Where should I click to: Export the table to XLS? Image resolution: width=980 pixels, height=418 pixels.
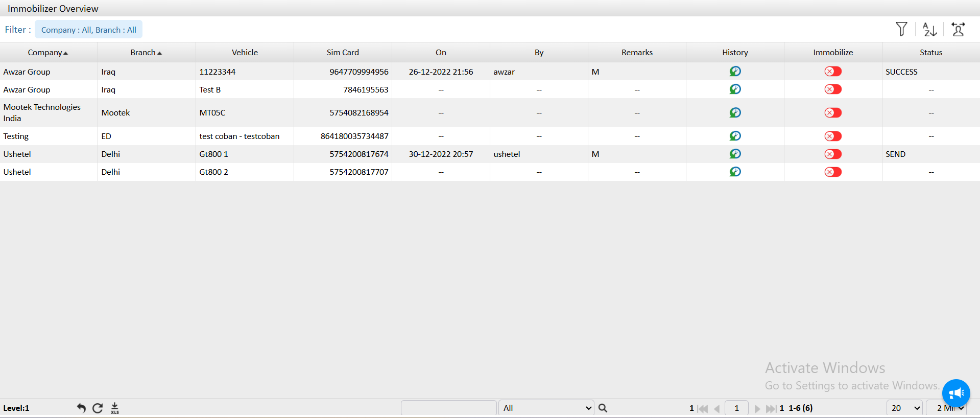tap(115, 408)
